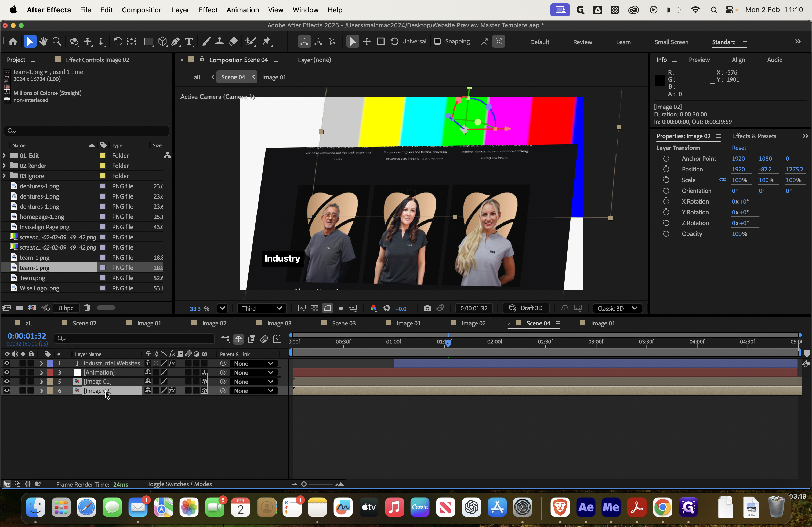Click the red label swatch of Animation layer
812x527 pixels.
pyautogui.click(x=50, y=373)
